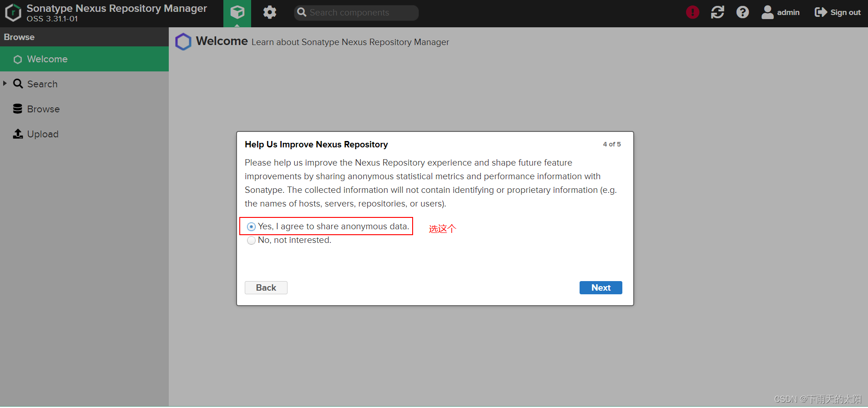Open the administration gear settings
The width and height of the screenshot is (868, 408).
[x=270, y=12]
